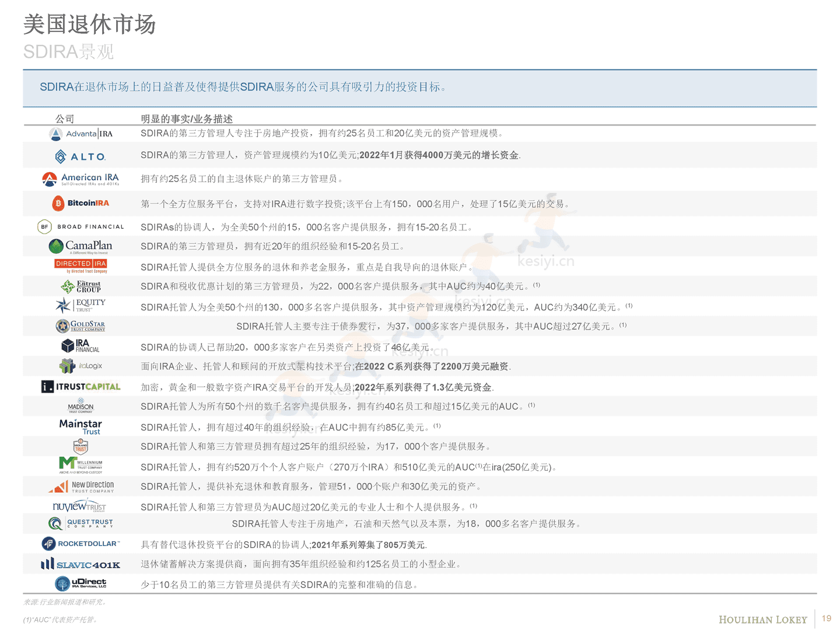Click the Entrust Group logo
This screenshot has height=630, width=840.
[81, 286]
